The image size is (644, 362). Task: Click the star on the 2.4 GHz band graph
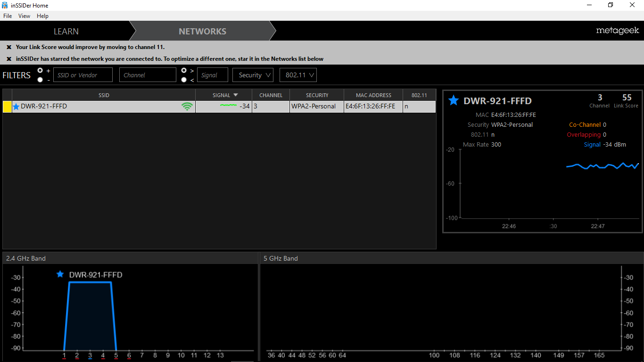click(60, 274)
